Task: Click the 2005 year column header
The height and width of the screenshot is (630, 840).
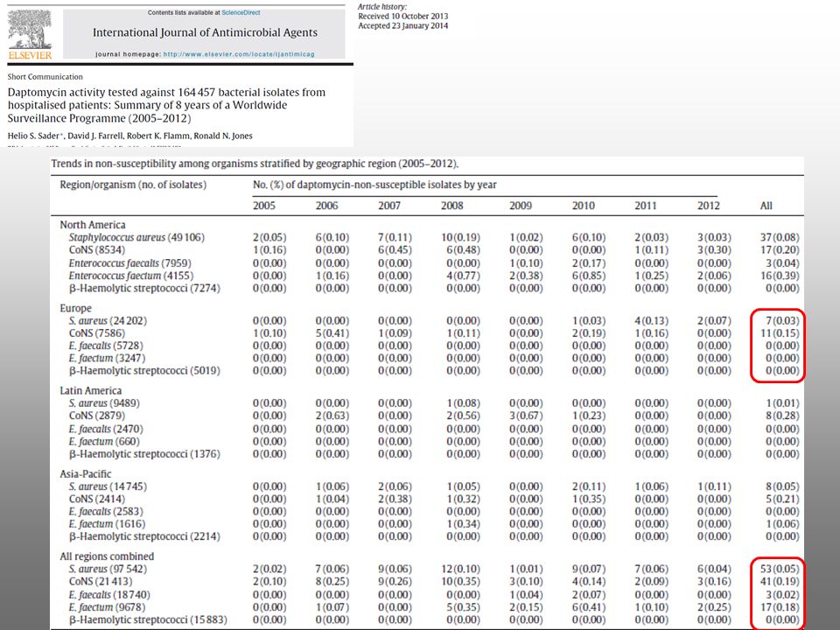Action: tap(264, 206)
